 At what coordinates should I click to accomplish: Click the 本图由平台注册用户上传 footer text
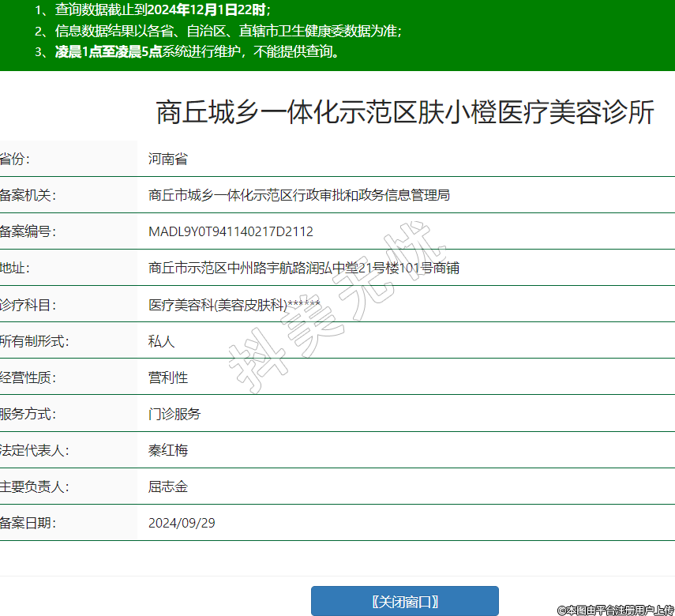pos(615,610)
